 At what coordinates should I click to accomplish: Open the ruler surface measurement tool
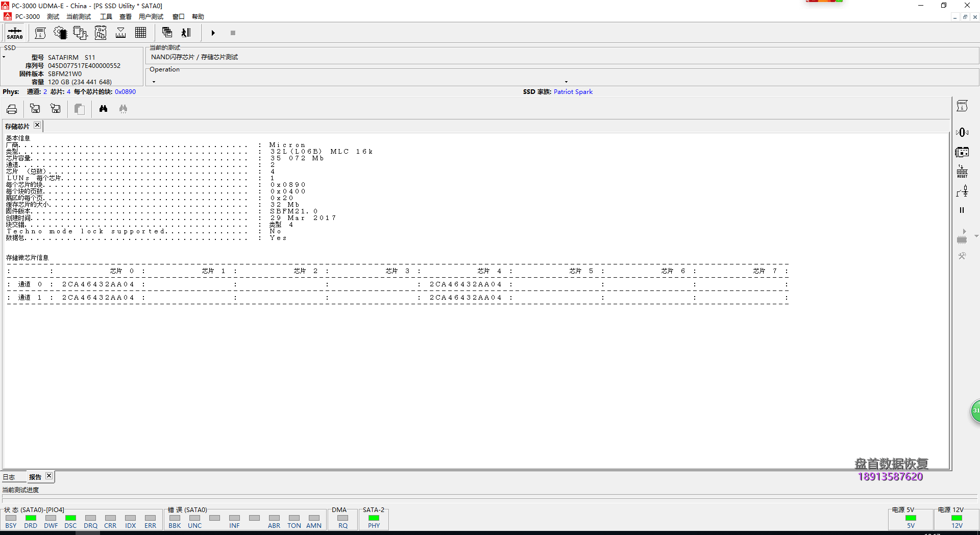[121, 33]
